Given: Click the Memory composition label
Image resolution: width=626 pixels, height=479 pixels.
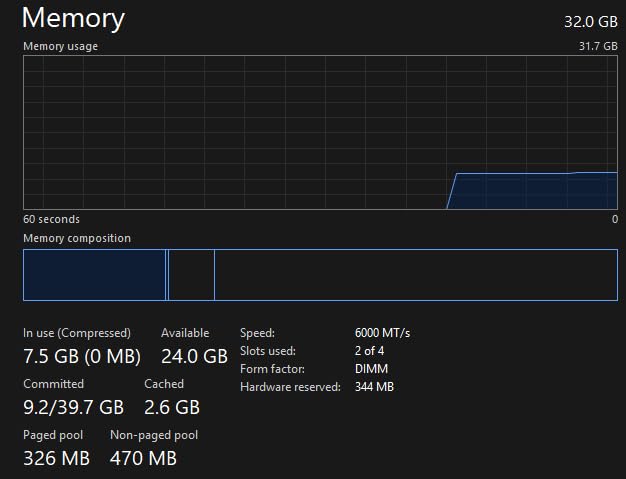Looking at the screenshot, I should click(x=77, y=238).
